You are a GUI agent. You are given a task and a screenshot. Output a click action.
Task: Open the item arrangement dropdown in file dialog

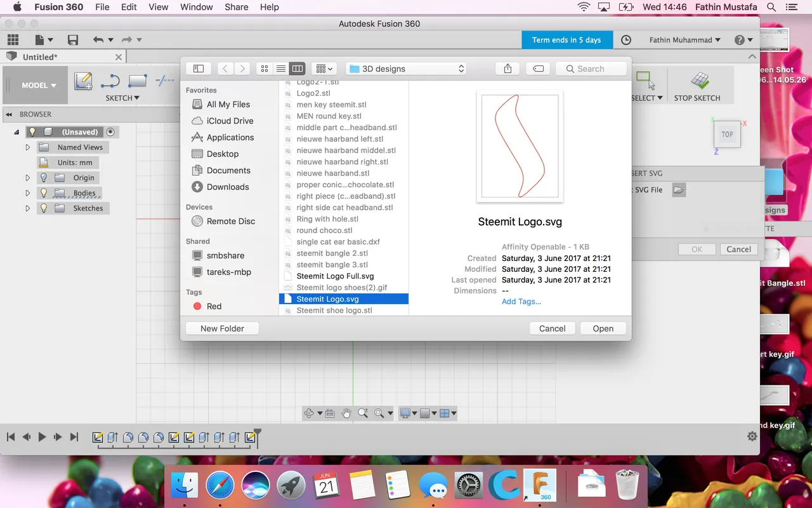pos(325,69)
